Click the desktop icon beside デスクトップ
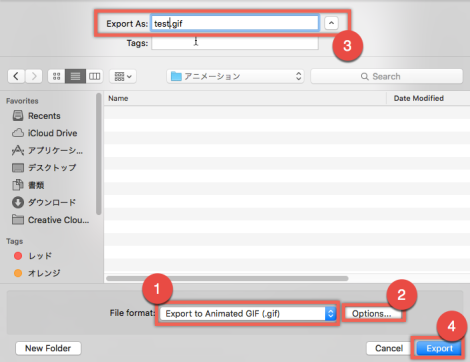The image size is (470, 362). 18,168
